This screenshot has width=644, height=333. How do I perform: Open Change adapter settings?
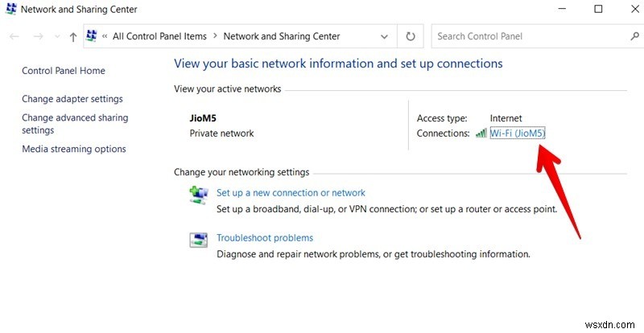[72, 99]
